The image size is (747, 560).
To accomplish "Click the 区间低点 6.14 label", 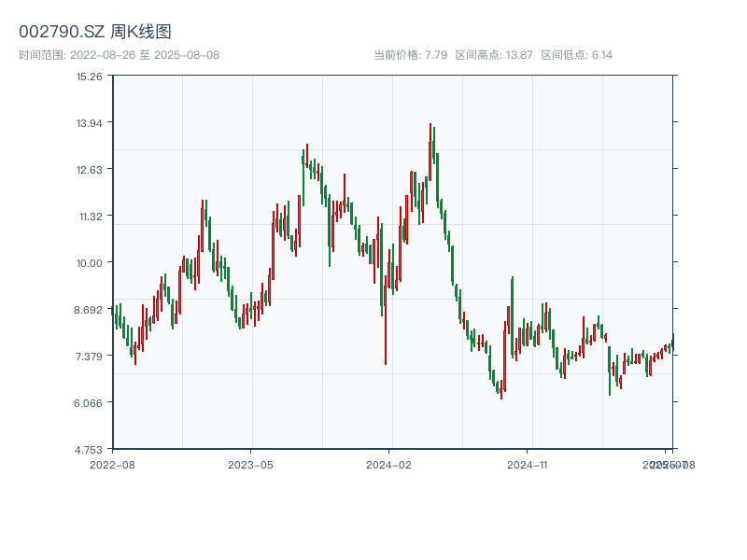I will (576, 55).
